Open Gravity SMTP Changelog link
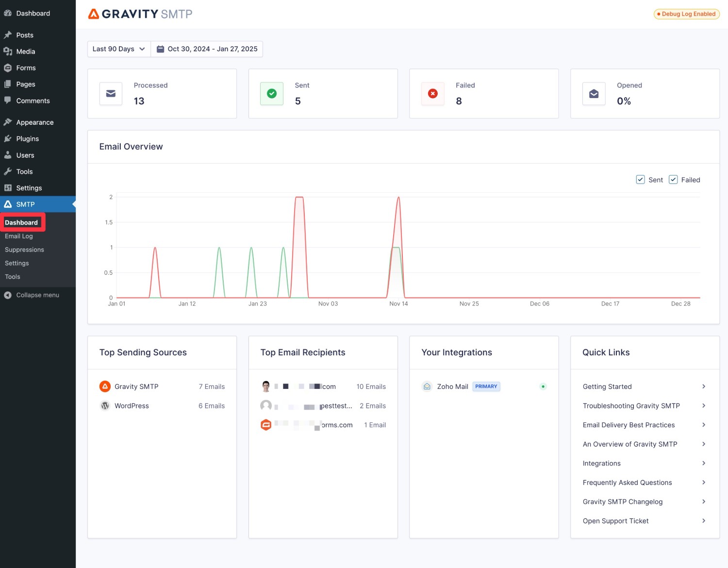Screen dimensions: 728x568 pyautogui.click(x=623, y=501)
